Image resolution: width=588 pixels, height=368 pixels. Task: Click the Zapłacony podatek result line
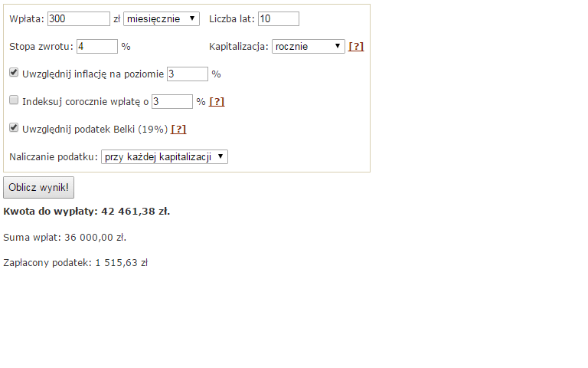[75, 262]
